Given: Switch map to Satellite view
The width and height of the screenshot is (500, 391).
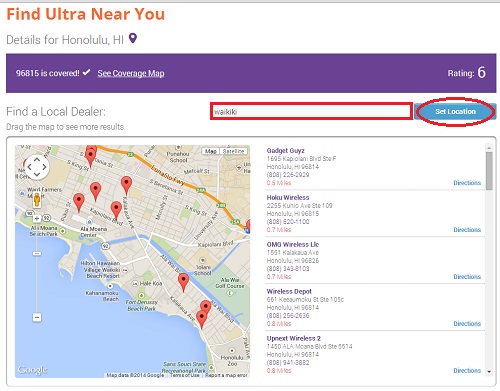Looking at the screenshot, I should [234, 151].
